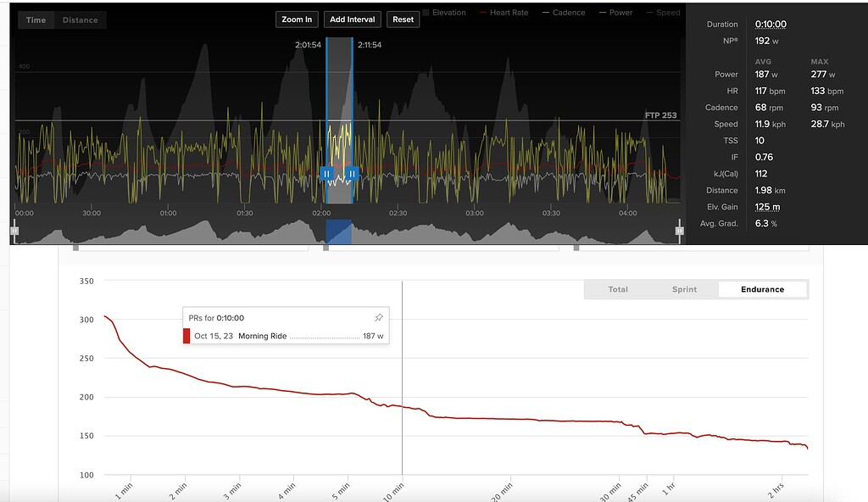868x502 pixels.
Task: Click the Zoom In button
Action: click(x=297, y=19)
